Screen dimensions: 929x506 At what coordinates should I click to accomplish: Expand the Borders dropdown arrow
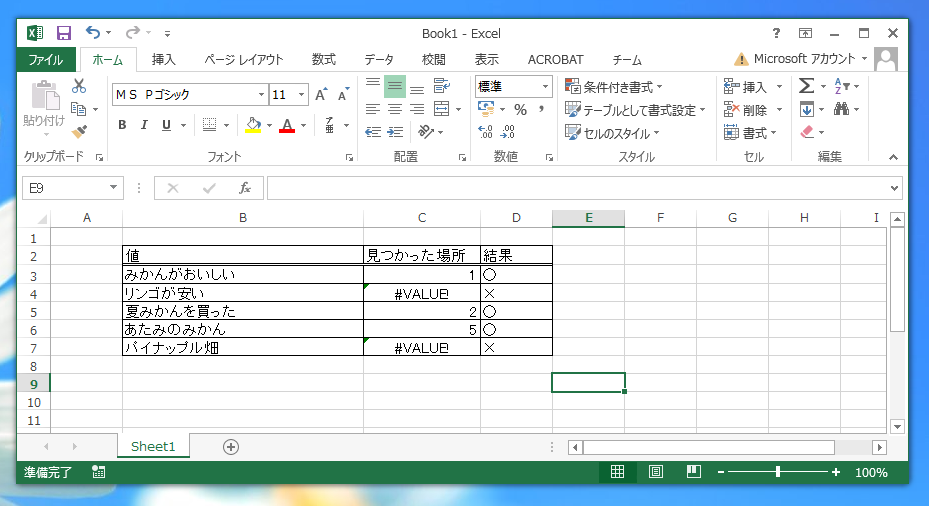226,126
